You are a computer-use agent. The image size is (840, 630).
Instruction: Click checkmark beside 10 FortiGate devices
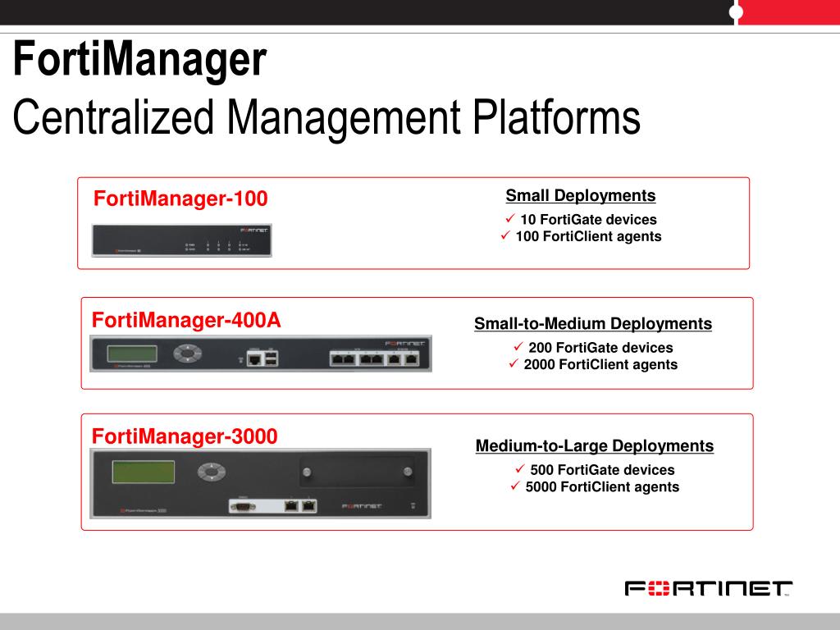point(510,218)
